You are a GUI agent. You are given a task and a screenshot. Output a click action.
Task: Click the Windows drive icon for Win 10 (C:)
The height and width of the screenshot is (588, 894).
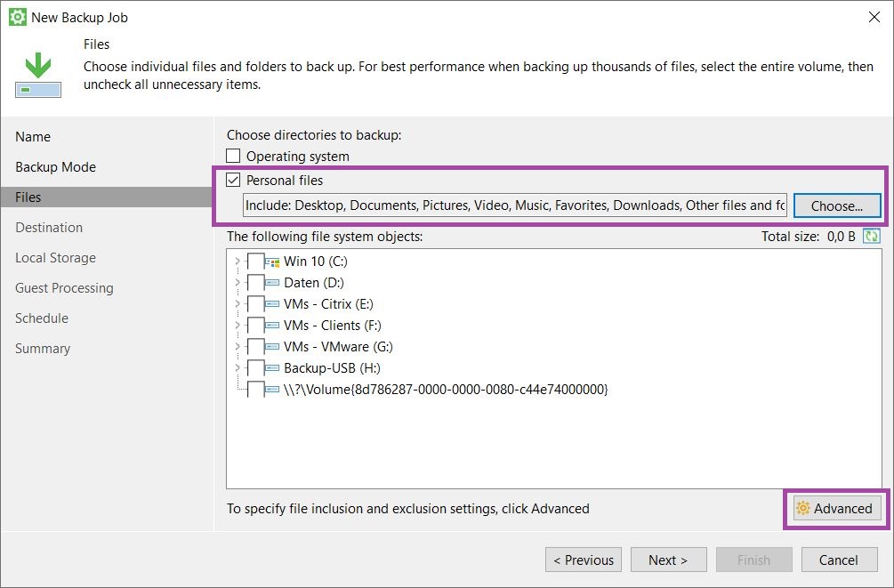coord(275,262)
